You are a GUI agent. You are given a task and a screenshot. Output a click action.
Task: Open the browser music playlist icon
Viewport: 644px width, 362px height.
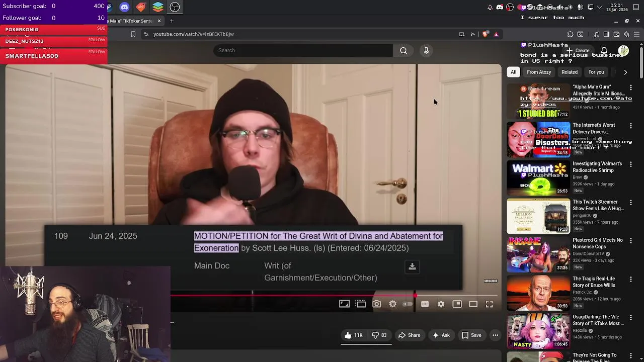tap(596, 34)
